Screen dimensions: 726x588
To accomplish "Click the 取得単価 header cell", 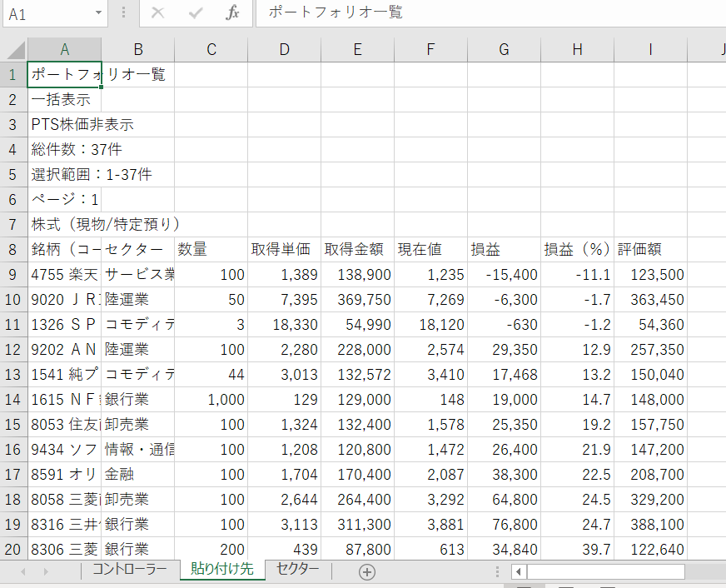I will click(x=284, y=250).
